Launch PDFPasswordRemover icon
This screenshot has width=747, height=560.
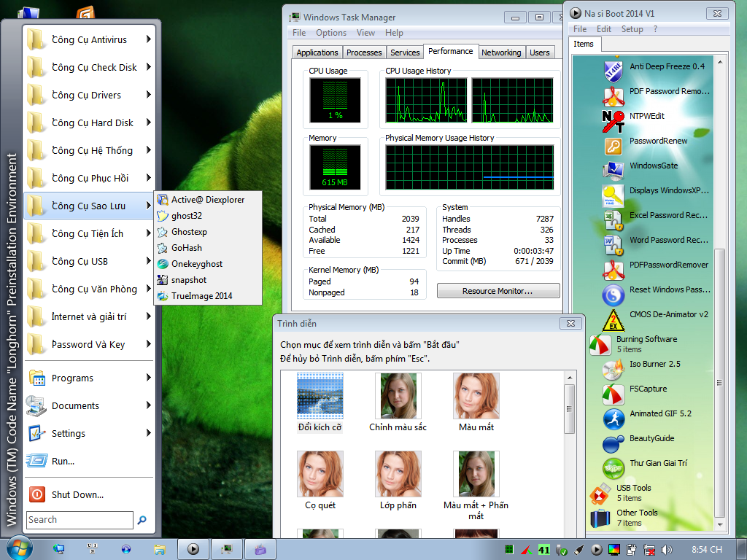click(x=613, y=270)
